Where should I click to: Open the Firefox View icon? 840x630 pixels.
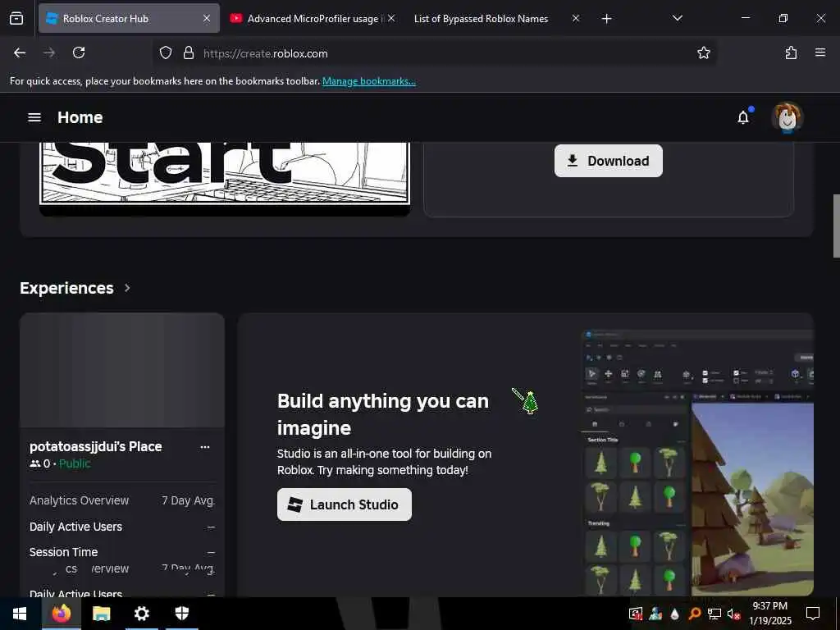[x=16, y=18]
